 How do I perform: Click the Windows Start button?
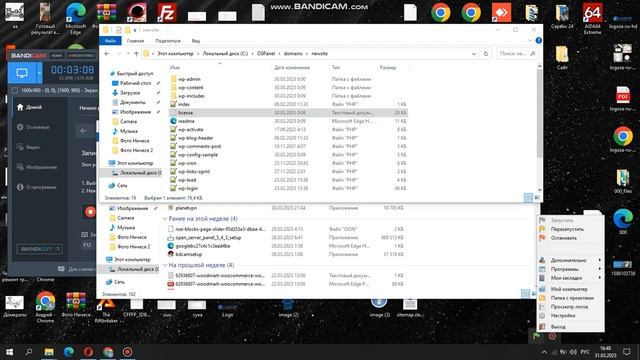(x=9, y=352)
